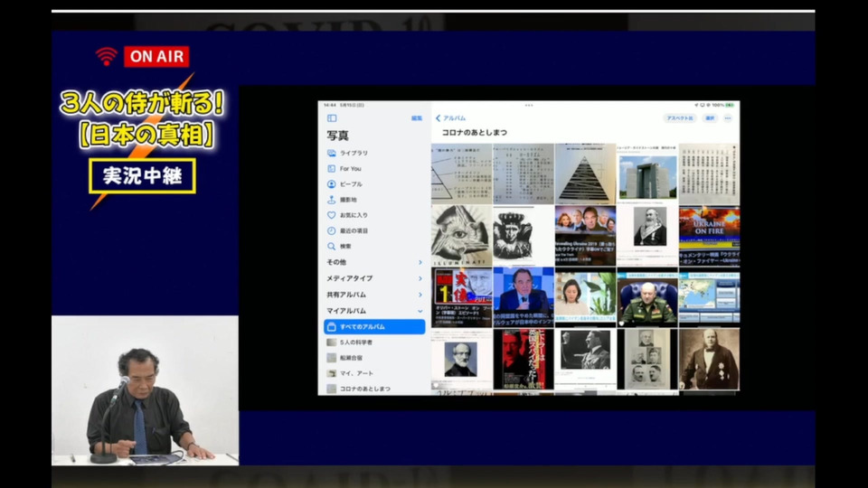This screenshot has width=868, height=488.
Task: Open the red book cover photo
Action: click(x=524, y=360)
